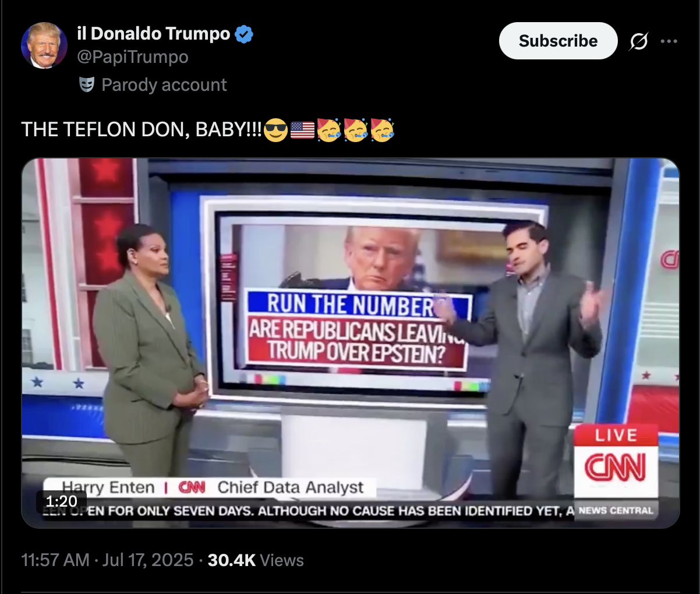Click the blue verified checkmark badge
The width and height of the screenshot is (700, 594).
(x=244, y=34)
